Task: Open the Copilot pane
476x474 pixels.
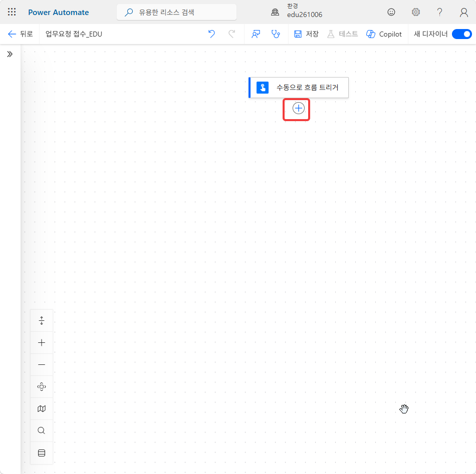Action: pos(384,34)
